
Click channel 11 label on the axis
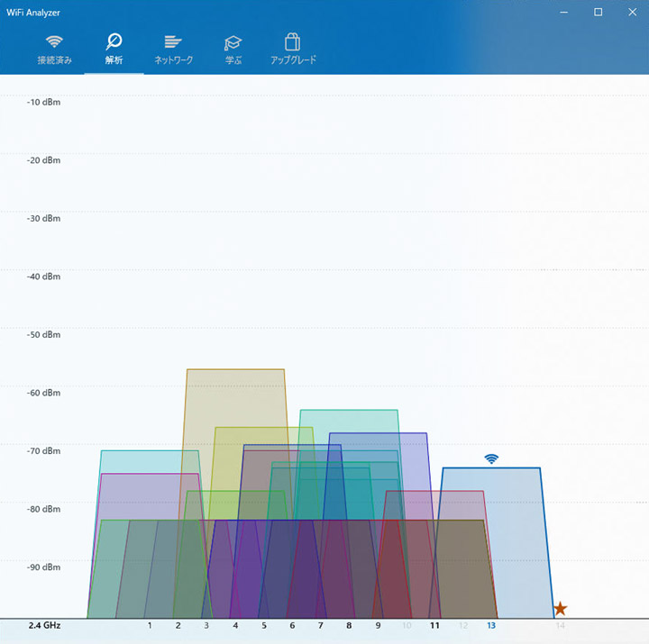(x=434, y=625)
